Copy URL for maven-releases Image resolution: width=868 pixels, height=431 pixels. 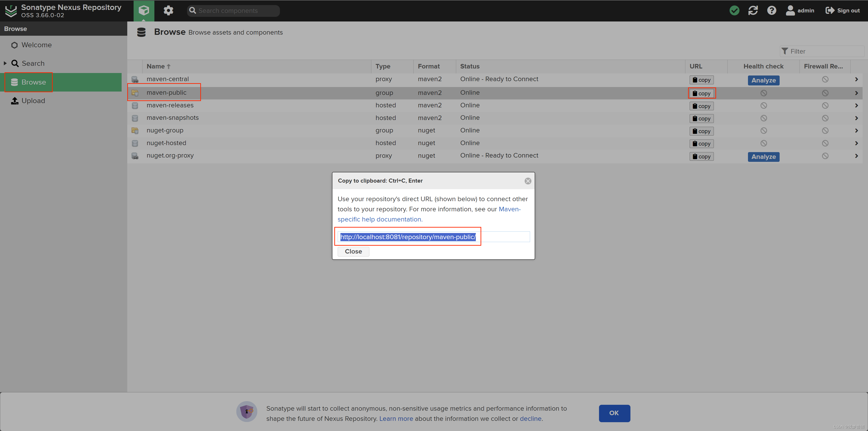pos(702,106)
